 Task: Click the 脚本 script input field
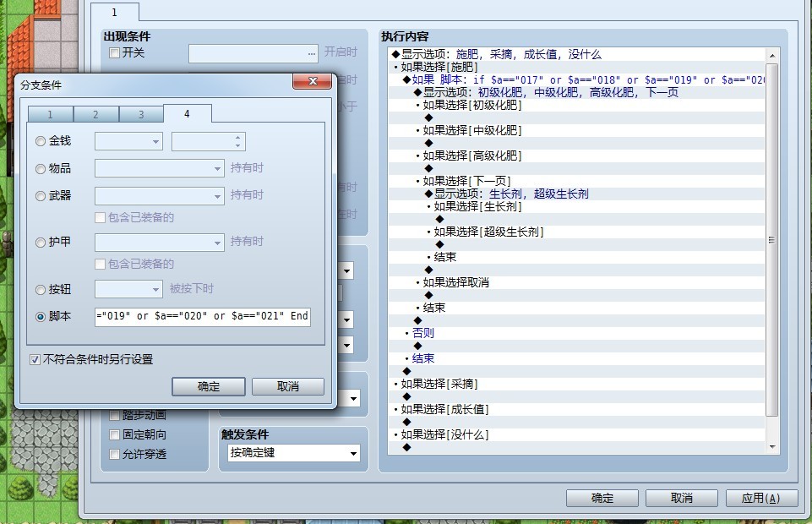click(x=203, y=317)
